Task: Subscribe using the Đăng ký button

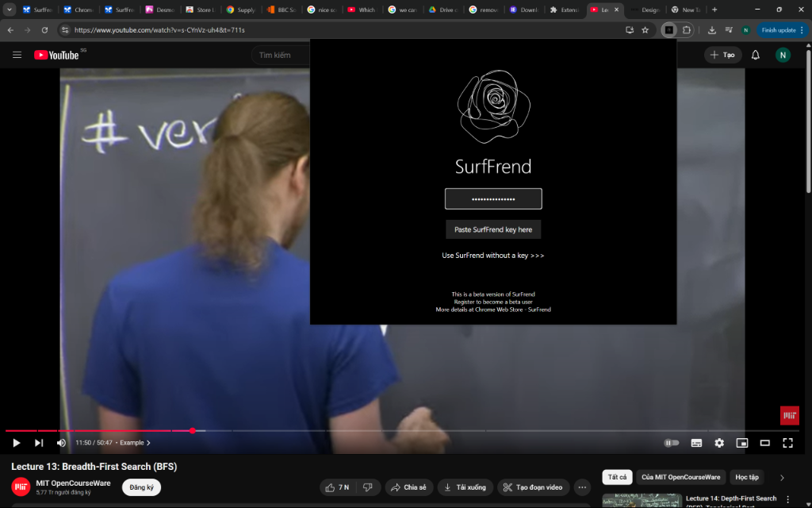Action: [x=141, y=487]
